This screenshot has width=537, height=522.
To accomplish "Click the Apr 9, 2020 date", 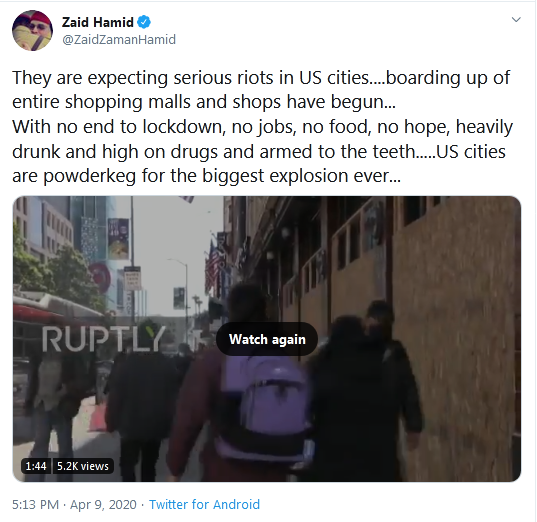I will click(x=103, y=505).
